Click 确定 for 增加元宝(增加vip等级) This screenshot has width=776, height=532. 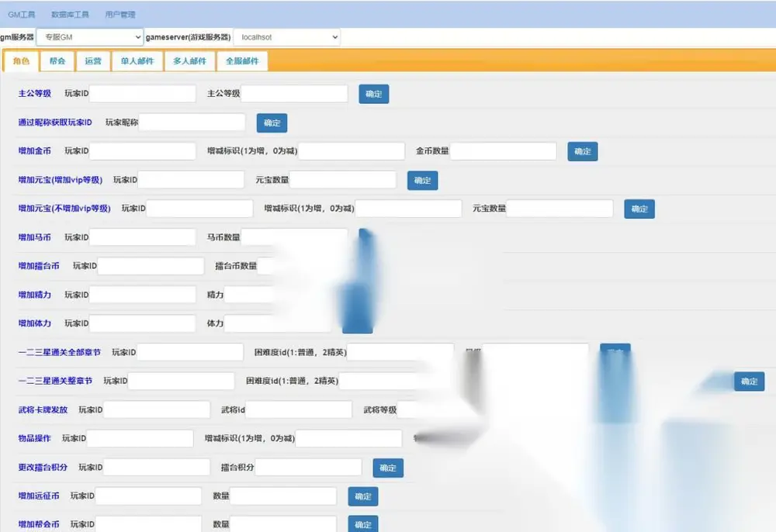pos(422,180)
